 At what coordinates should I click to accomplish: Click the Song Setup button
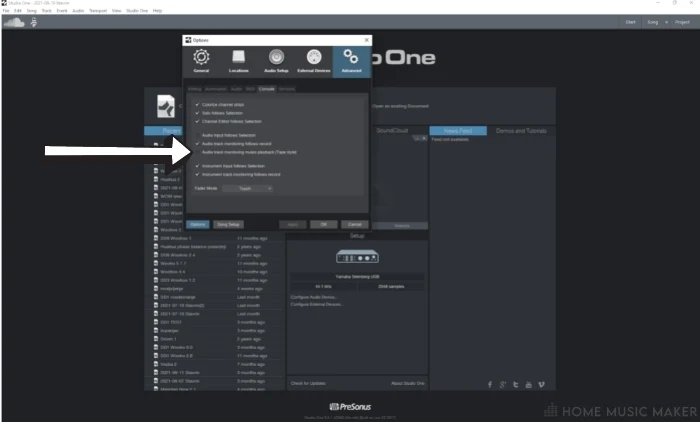[x=229, y=224]
